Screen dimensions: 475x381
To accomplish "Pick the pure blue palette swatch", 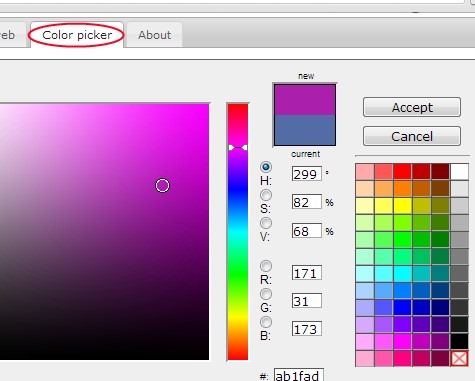I will (x=402, y=308).
